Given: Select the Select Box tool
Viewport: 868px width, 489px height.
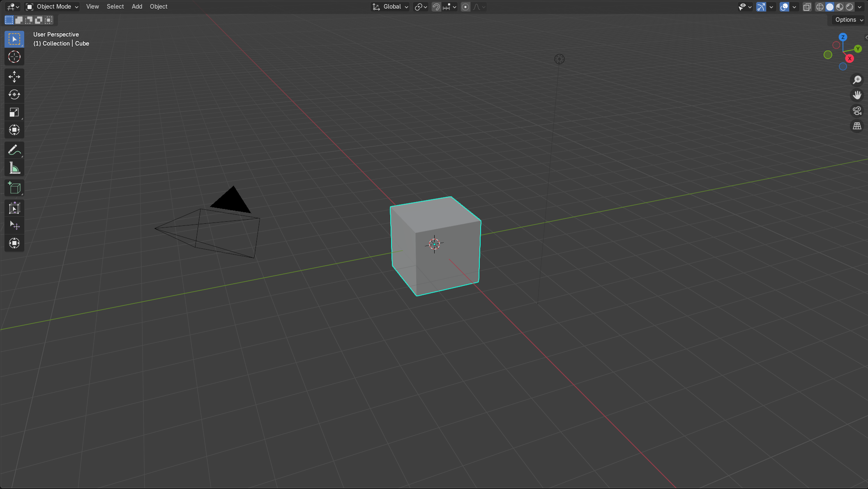Looking at the screenshot, I should [x=14, y=39].
